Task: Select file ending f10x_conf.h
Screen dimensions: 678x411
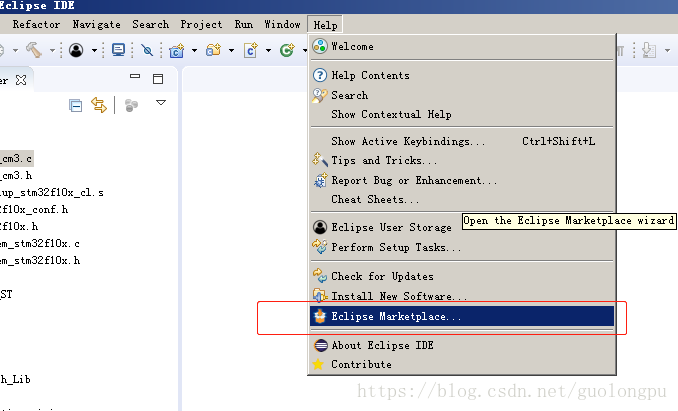Action: [34, 210]
